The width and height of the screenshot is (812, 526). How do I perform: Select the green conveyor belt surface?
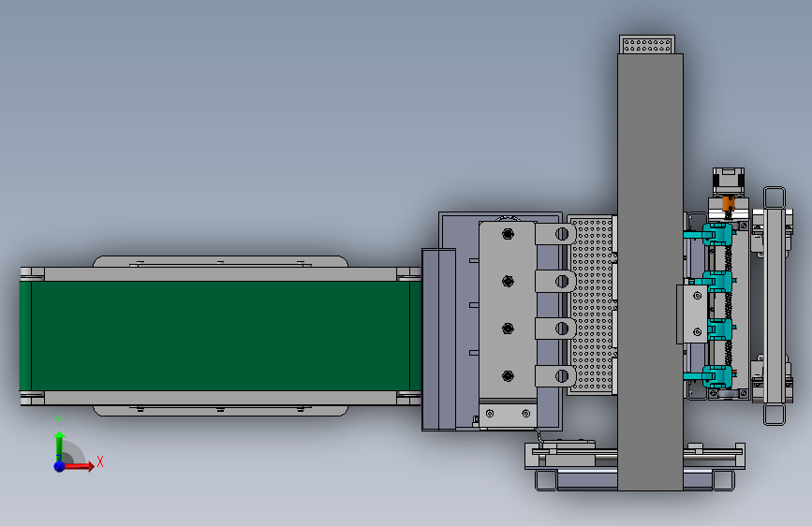220,336
